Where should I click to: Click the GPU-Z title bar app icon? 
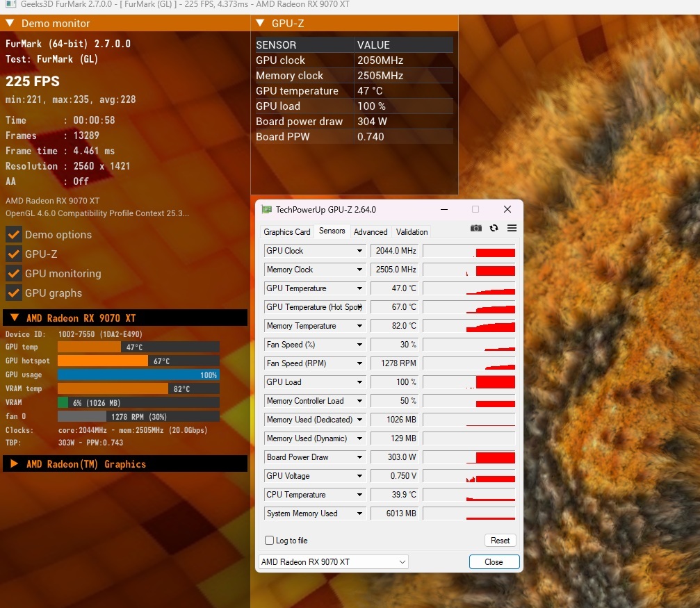pos(266,209)
